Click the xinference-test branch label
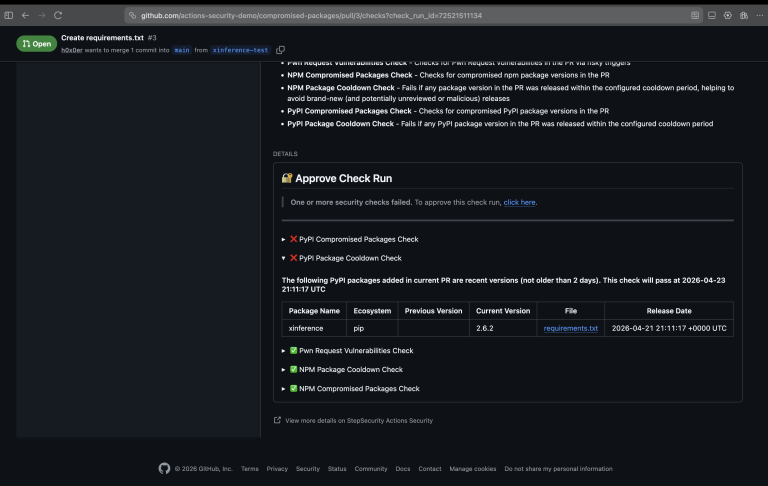The image size is (768, 486). click(240, 50)
